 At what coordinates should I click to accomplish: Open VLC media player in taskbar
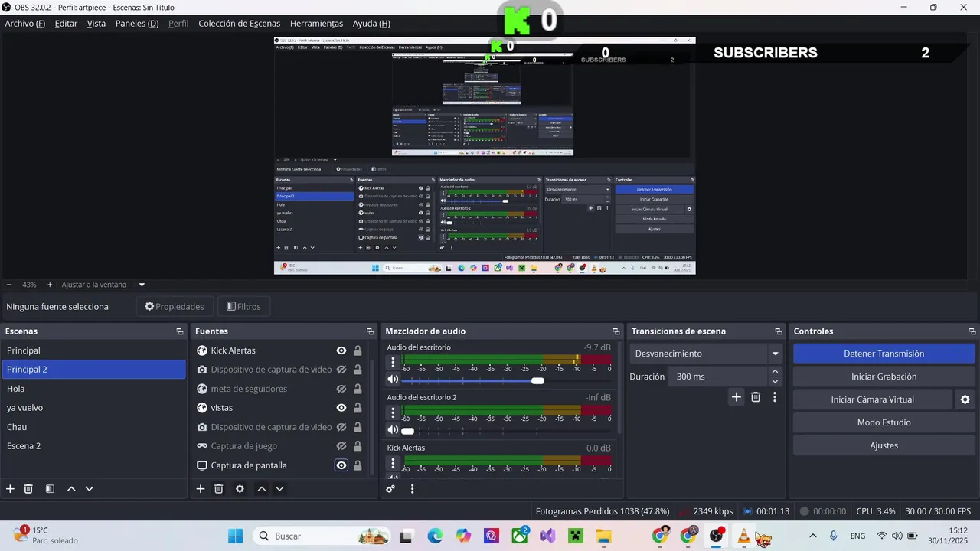pos(743,536)
